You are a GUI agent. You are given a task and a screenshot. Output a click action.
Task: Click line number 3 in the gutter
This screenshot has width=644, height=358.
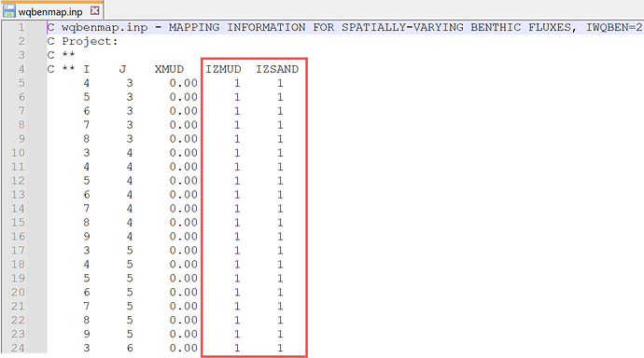pyautogui.click(x=21, y=55)
